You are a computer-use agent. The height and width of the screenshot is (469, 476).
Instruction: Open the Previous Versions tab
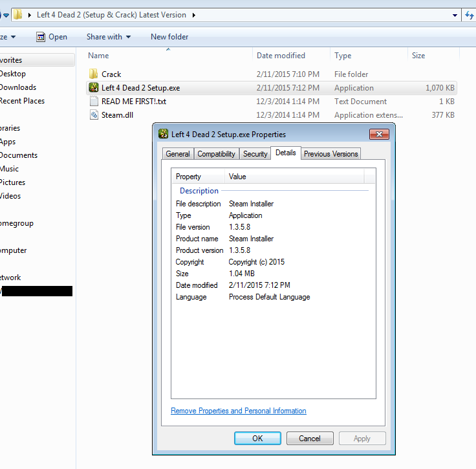click(x=330, y=154)
